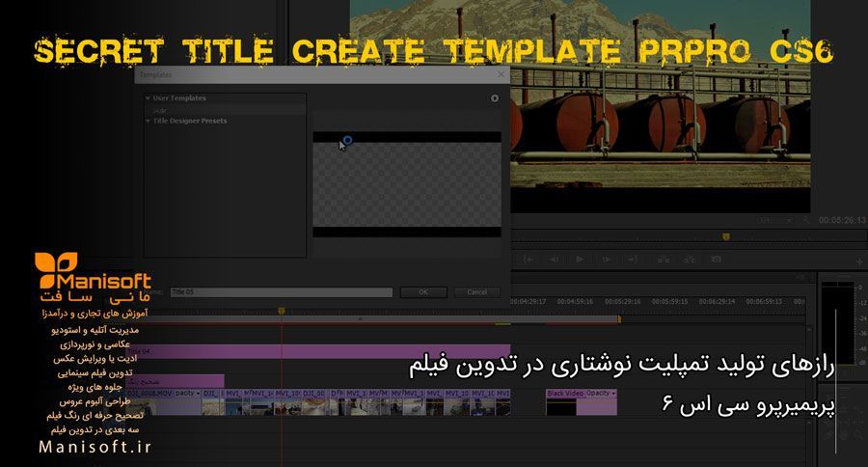Viewport: 868px width, 467px height.
Task: Click the template preview thumbnail
Action: tap(407, 184)
